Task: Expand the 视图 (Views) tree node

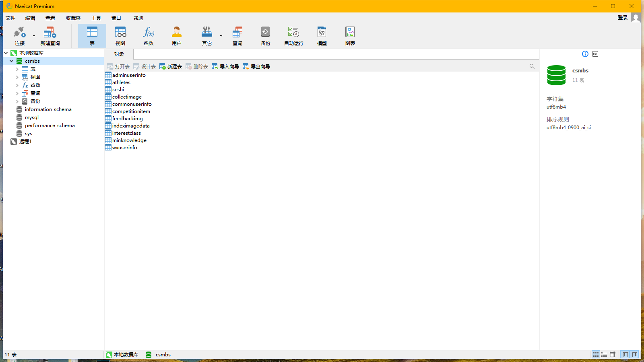Action: click(17, 77)
